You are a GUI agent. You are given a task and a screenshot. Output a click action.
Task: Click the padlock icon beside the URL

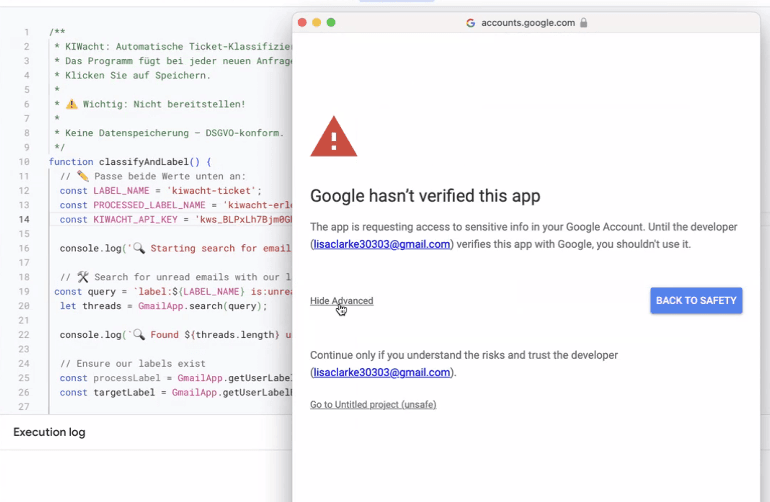pyautogui.click(x=584, y=22)
